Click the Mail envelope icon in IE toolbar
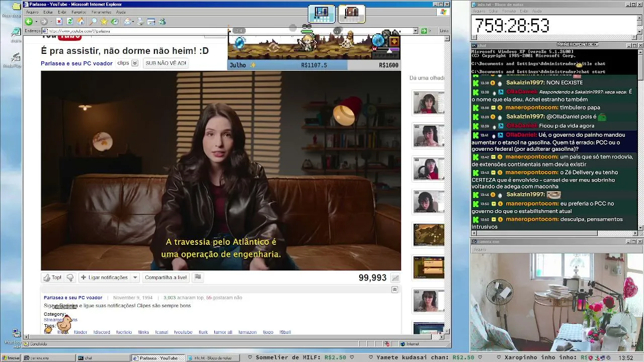This screenshot has width=644, height=362. tap(127, 22)
